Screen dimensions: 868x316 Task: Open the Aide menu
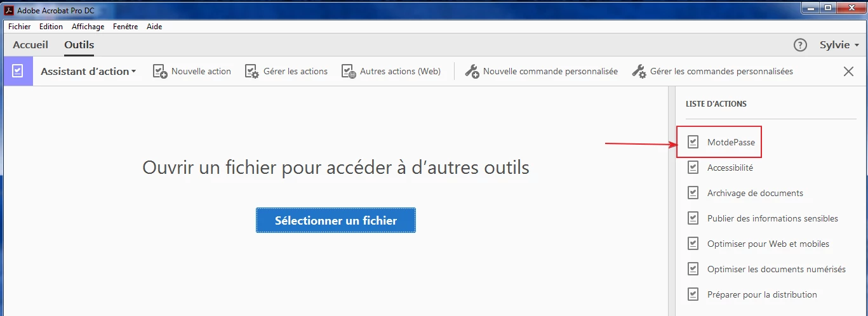coord(154,27)
